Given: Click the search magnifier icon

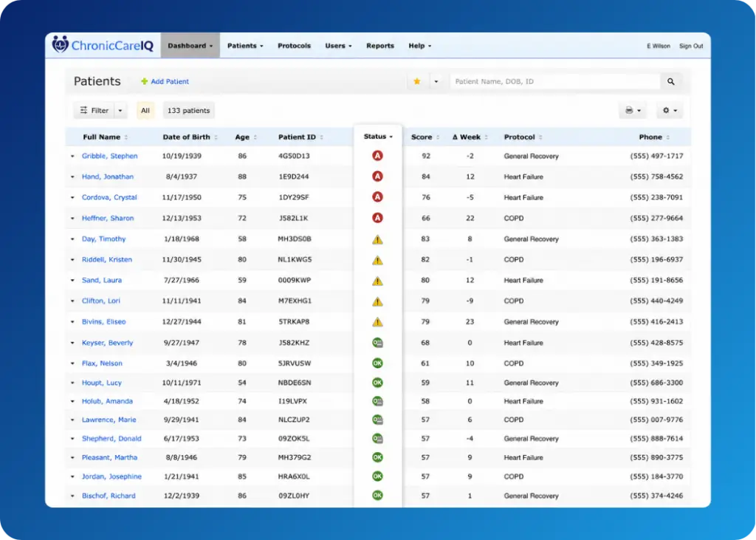Looking at the screenshot, I should 670,81.
